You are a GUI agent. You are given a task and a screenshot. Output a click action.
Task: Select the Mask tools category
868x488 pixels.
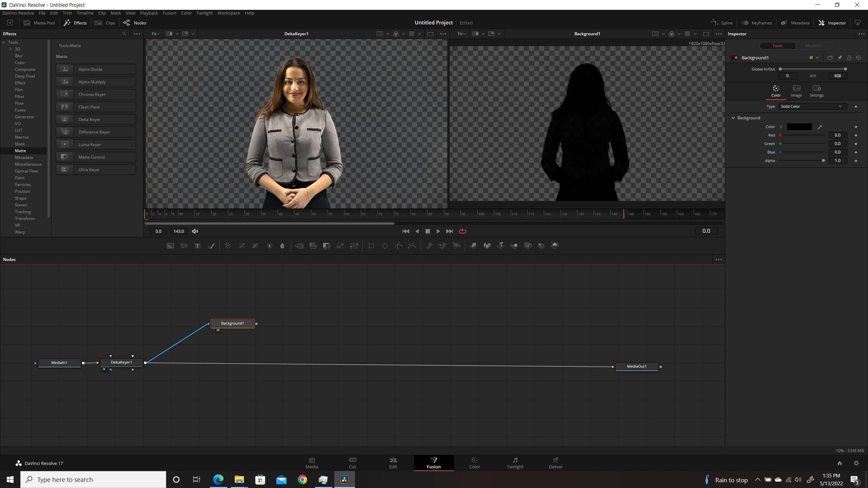20,144
